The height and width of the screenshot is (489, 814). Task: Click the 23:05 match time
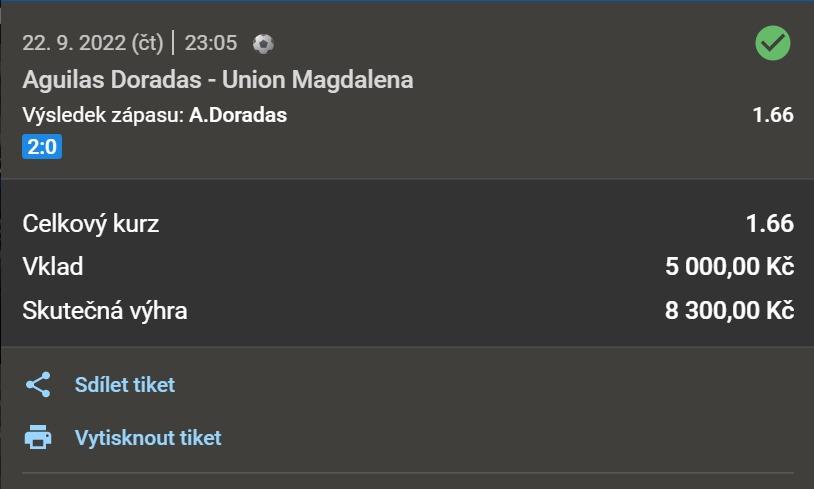coord(211,43)
